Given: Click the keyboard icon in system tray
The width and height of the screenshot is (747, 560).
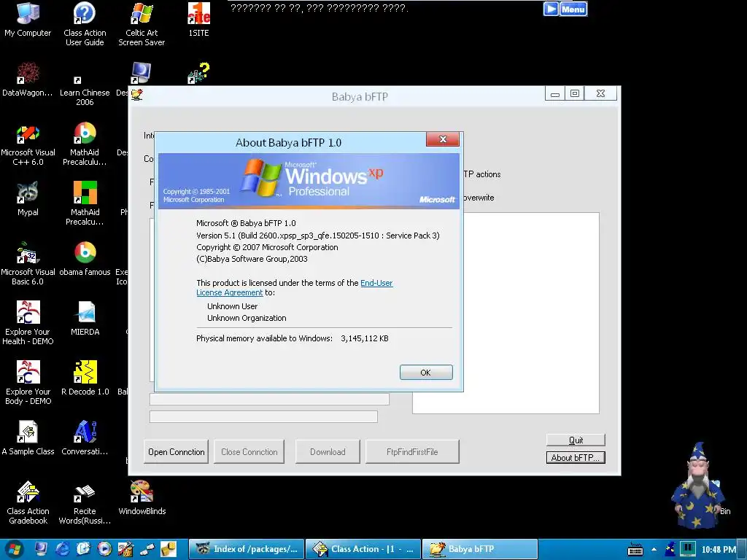Looking at the screenshot, I should click(635, 550).
